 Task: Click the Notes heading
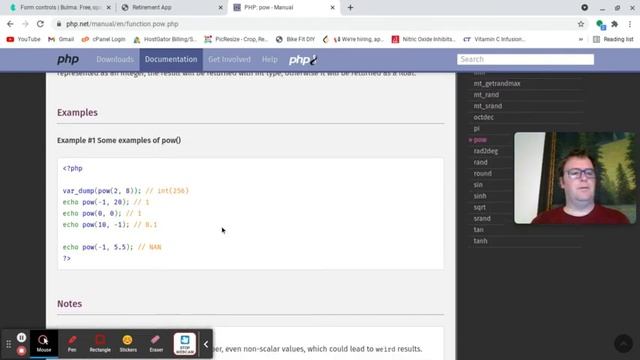(x=69, y=304)
